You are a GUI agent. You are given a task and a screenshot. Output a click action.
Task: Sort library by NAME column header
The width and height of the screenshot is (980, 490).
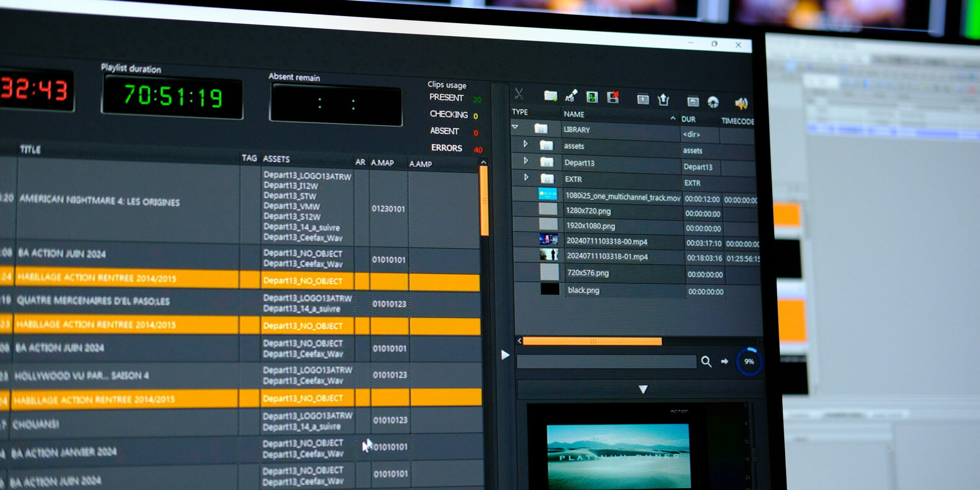pyautogui.click(x=574, y=114)
